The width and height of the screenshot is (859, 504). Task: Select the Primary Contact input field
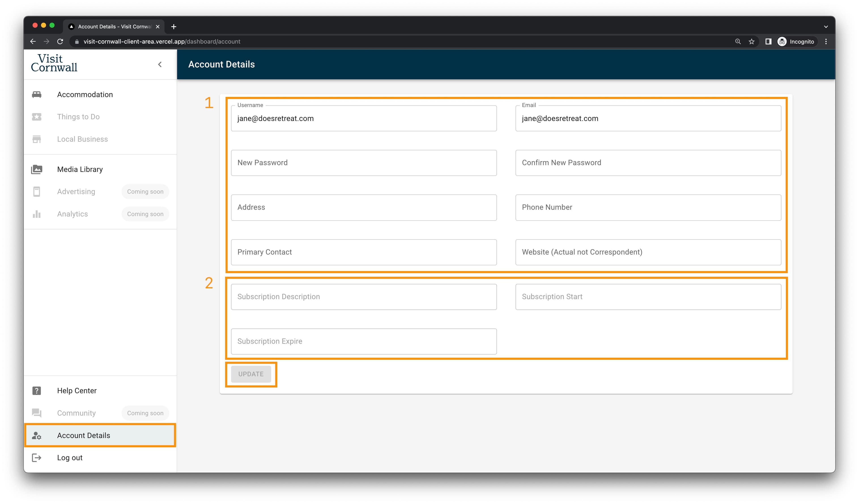click(364, 252)
